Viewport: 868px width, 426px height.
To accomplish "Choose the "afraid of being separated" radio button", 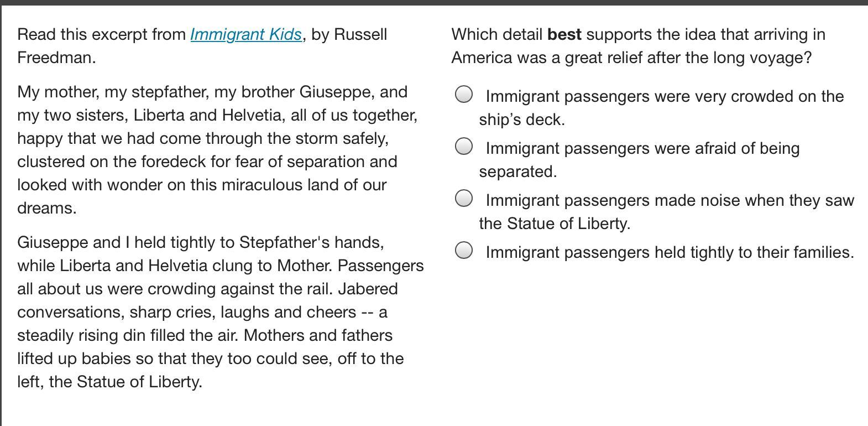I will click(x=464, y=147).
